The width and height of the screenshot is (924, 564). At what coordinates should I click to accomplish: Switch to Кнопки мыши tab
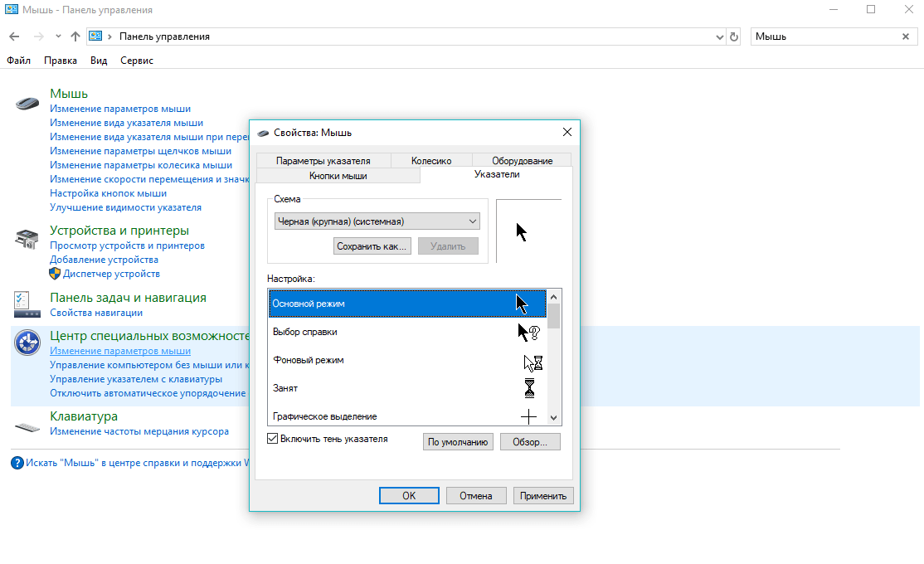338,176
